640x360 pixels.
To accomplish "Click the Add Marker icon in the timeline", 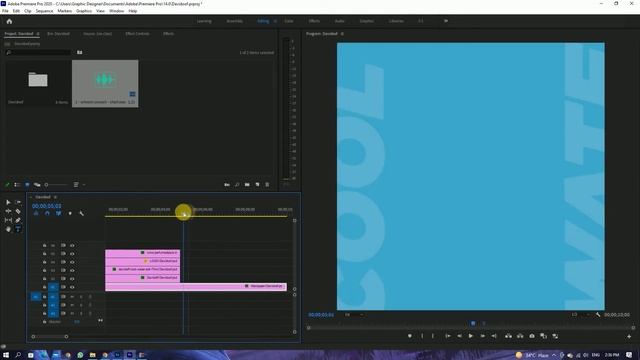I will 70,213.
